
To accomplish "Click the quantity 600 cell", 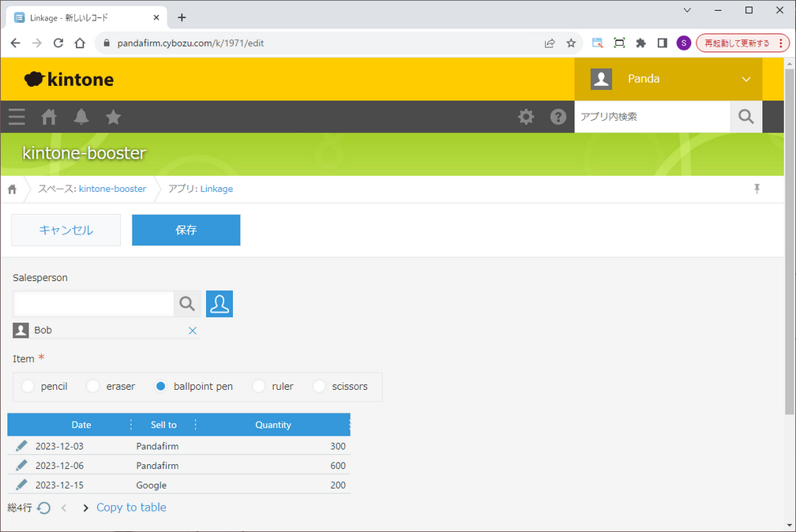I will click(x=338, y=466).
